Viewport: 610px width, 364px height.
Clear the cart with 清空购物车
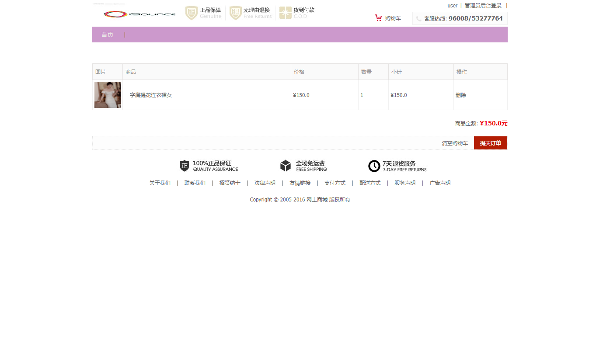455,143
